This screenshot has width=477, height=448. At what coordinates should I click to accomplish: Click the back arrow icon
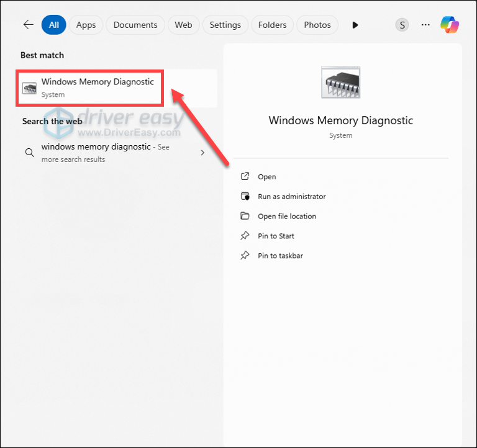pyautogui.click(x=28, y=25)
